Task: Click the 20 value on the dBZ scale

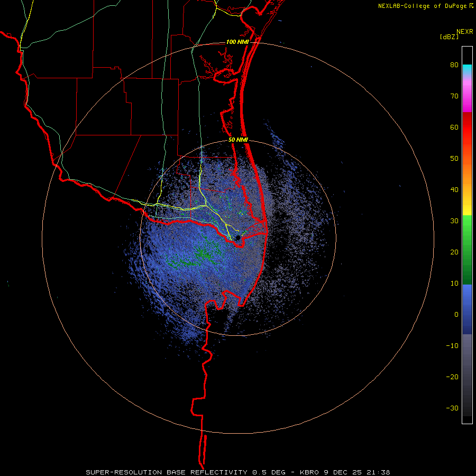Action: [x=454, y=252]
